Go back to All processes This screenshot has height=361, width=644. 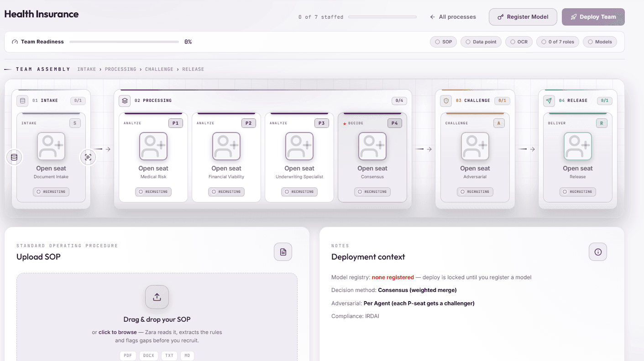click(453, 17)
